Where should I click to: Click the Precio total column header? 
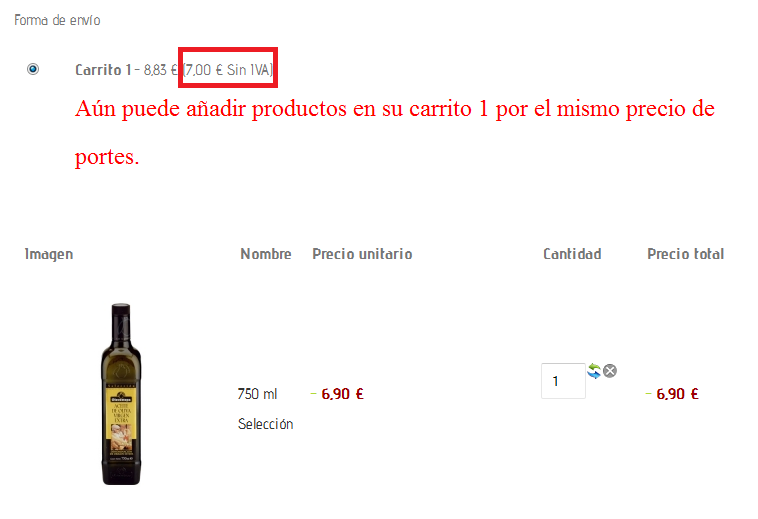point(685,254)
